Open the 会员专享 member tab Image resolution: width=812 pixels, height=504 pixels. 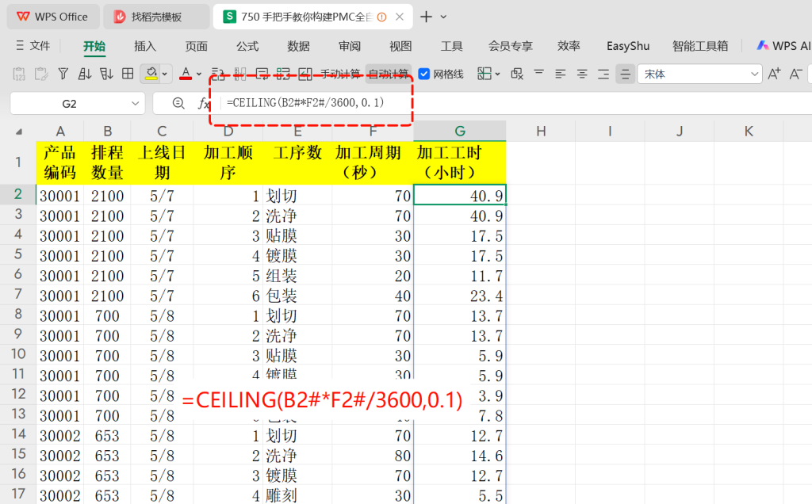[x=510, y=46]
